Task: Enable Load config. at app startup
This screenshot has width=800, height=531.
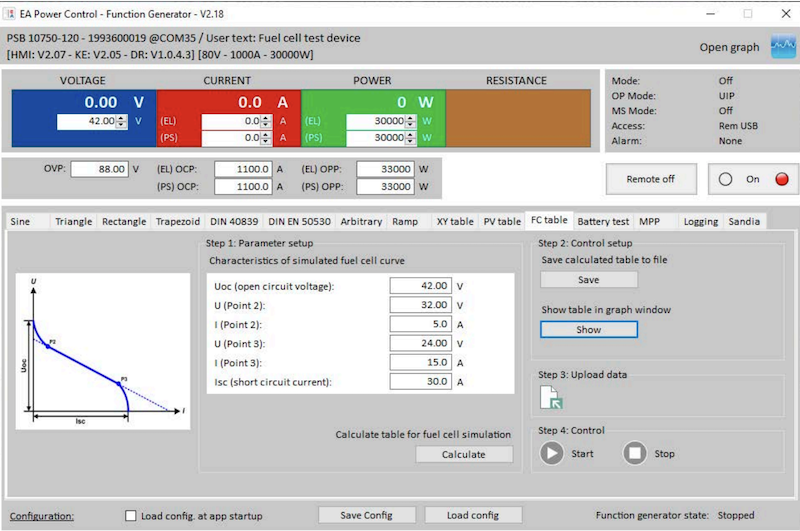Action: point(131,516)
